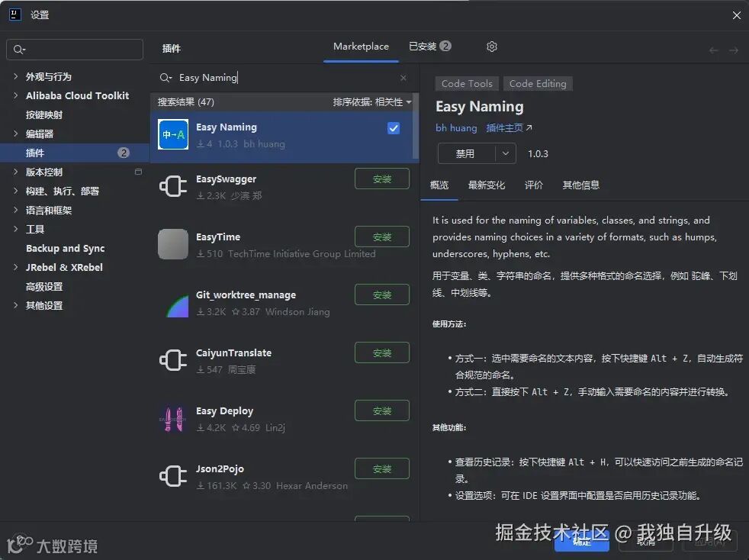Select the Easy Deploy plugin title
The image size is (749, 560).
(x=224, y=411)
